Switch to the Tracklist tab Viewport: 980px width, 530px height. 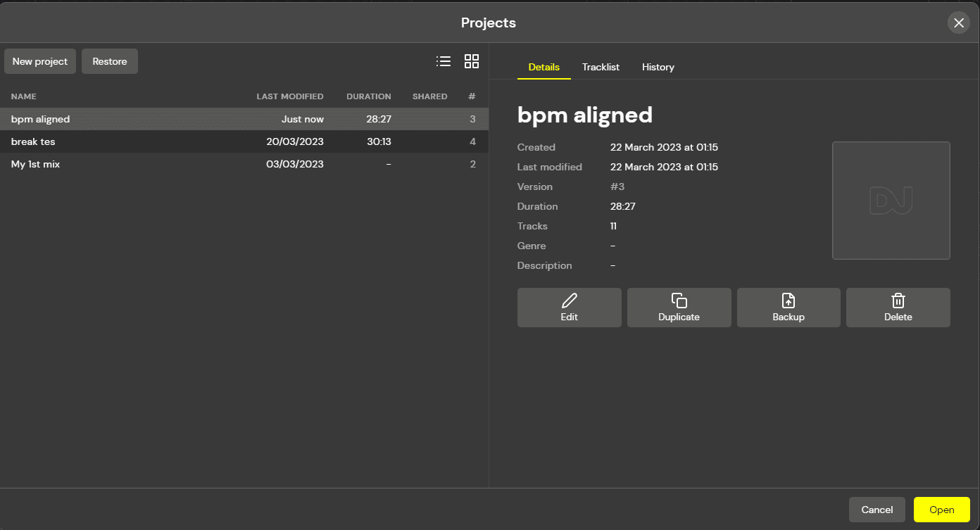(601, 67)
